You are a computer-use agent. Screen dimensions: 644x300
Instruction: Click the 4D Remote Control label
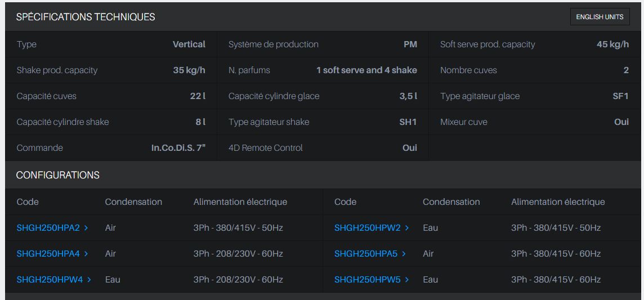[265, 148]
